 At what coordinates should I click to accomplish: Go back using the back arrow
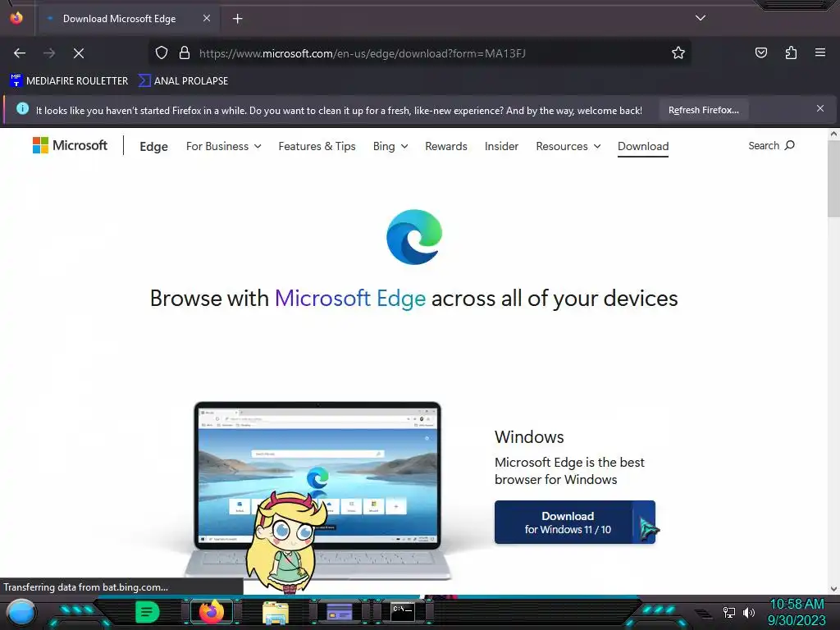click(20, 53)
